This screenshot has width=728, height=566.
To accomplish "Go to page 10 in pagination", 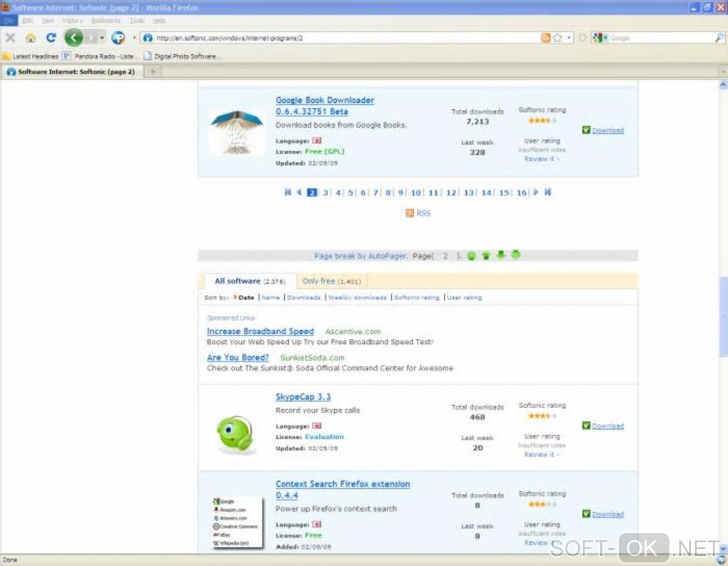I will tap(415, 192).
